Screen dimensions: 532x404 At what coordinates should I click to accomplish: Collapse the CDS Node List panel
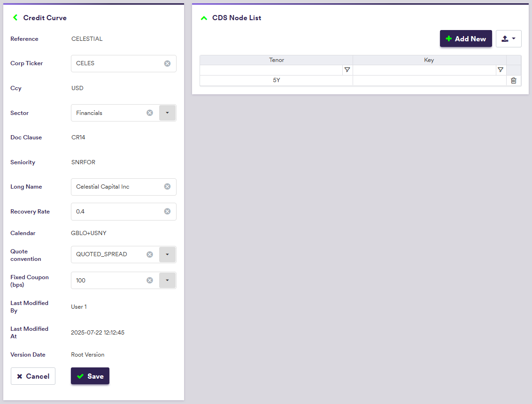(204, 18)
